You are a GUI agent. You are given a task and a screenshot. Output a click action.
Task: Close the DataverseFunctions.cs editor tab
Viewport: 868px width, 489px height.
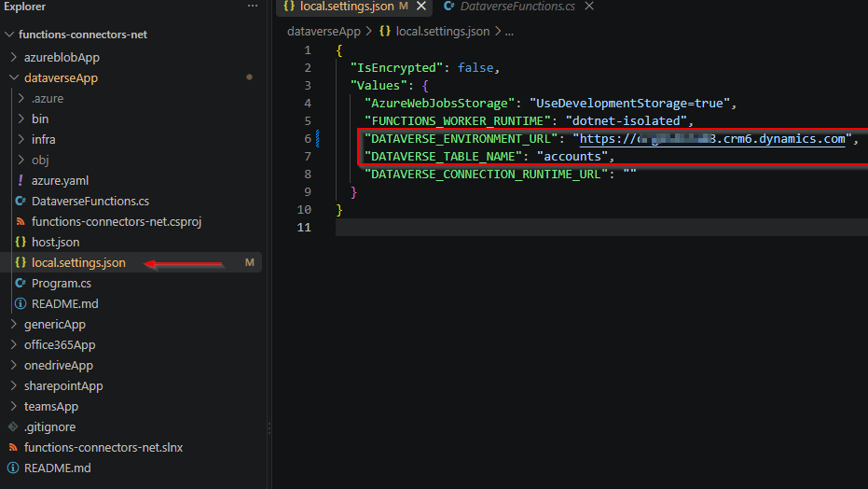[589, 7]
